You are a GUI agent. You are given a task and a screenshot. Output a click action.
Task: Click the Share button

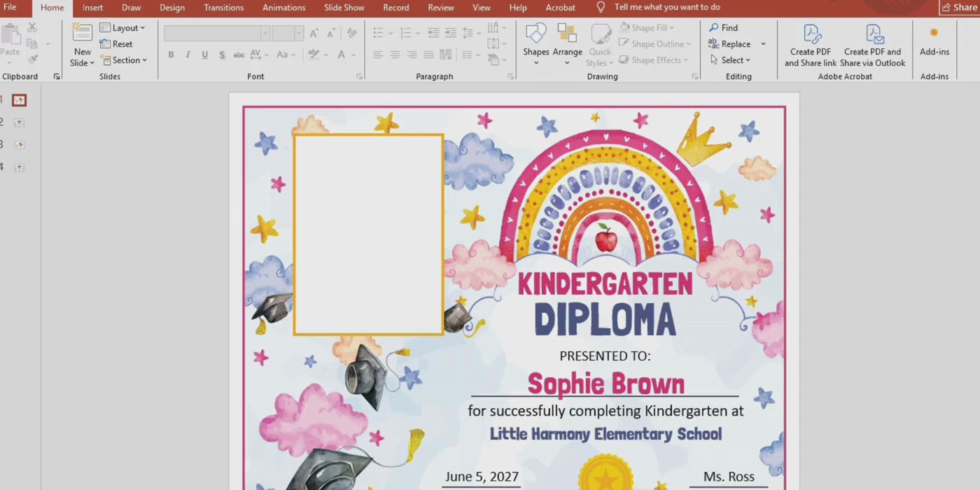[958, 8]
